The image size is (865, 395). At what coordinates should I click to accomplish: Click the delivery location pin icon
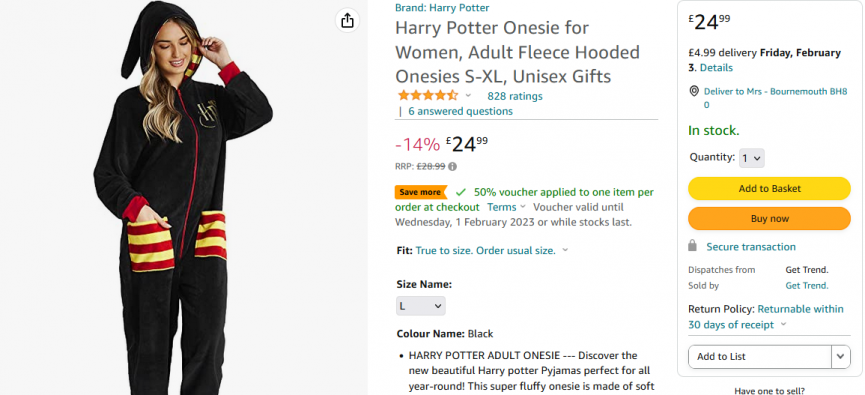coord(694,91)
